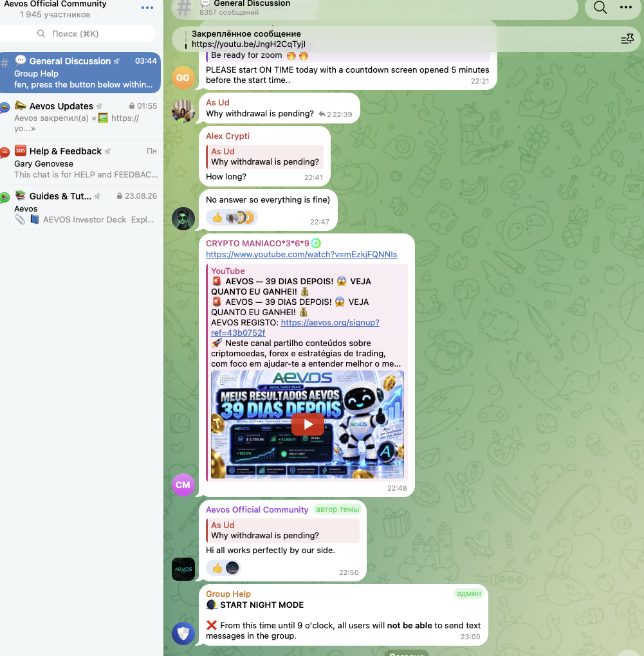
Task: Click the 'How long?' message text
Action: click(226, 177)
